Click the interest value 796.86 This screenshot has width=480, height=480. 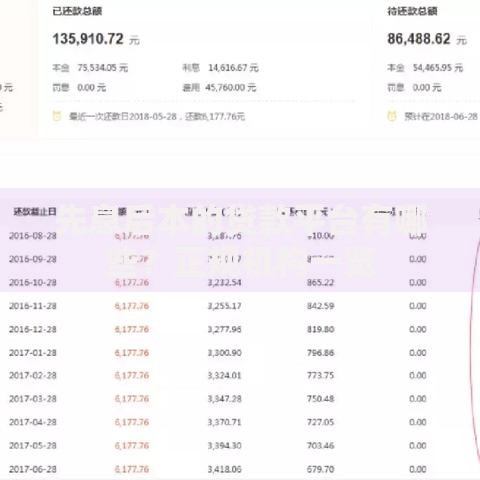[x=320, y=352]
